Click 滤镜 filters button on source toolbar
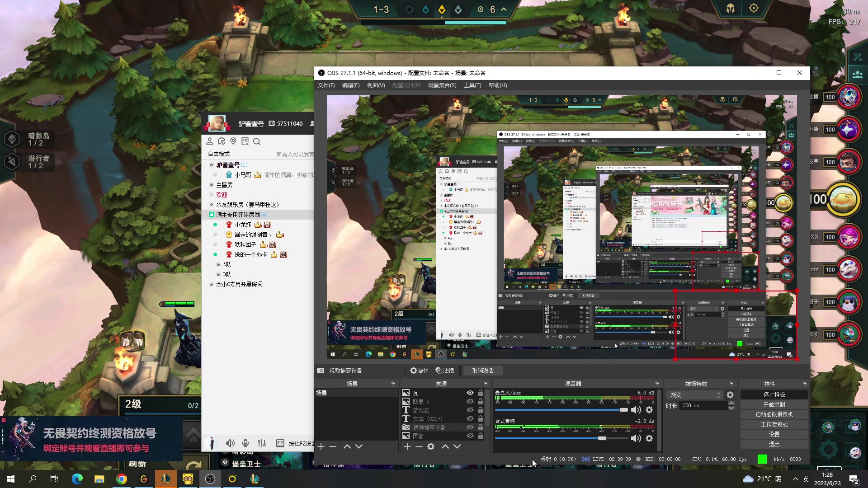The height and width of the screenshot is (488, 868). point(444,371)
